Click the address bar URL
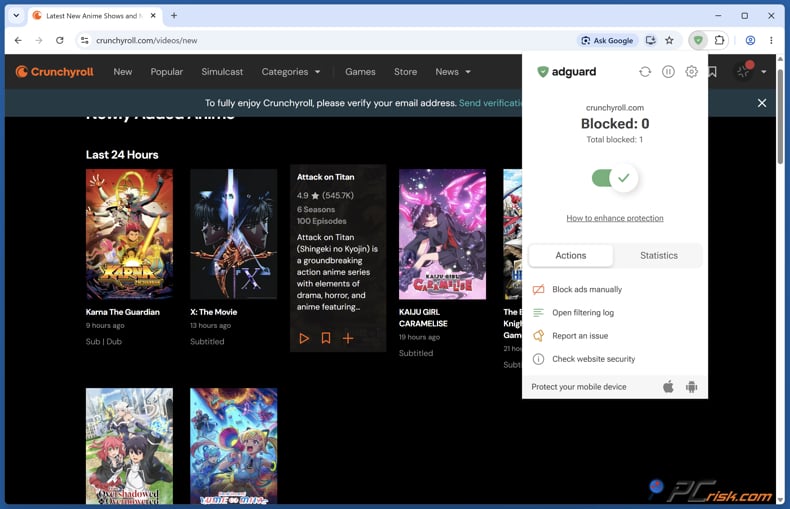The height and width of the screenshot is (509, 790). (x=147, y=40)
